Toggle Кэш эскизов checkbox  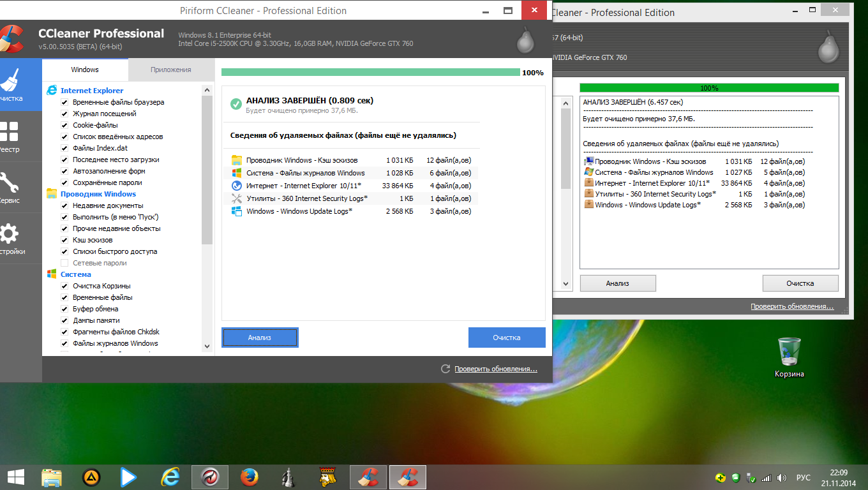tap(64, 240)
